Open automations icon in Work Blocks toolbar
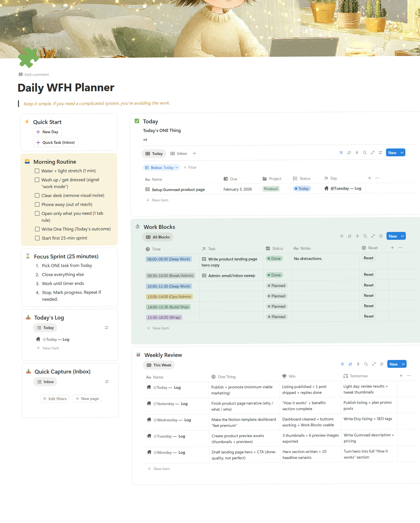Screen dimensions: 420x523 [x=357, y=236]
